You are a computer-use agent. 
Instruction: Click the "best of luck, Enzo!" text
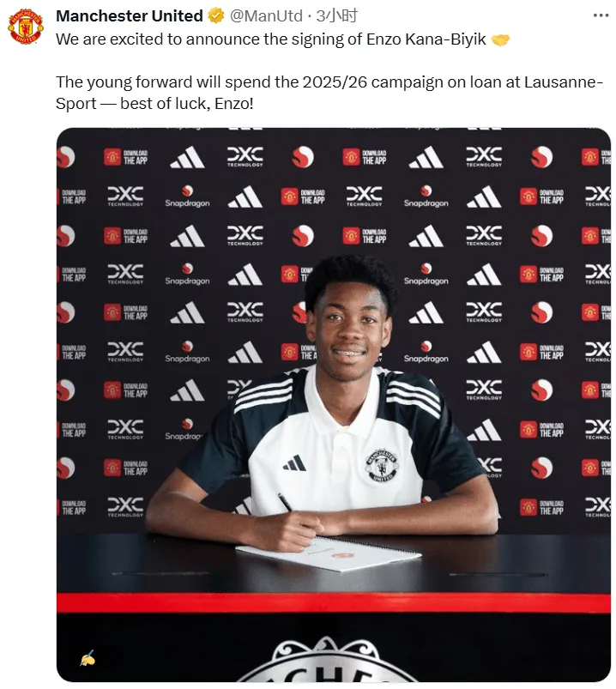click(187, 104)
